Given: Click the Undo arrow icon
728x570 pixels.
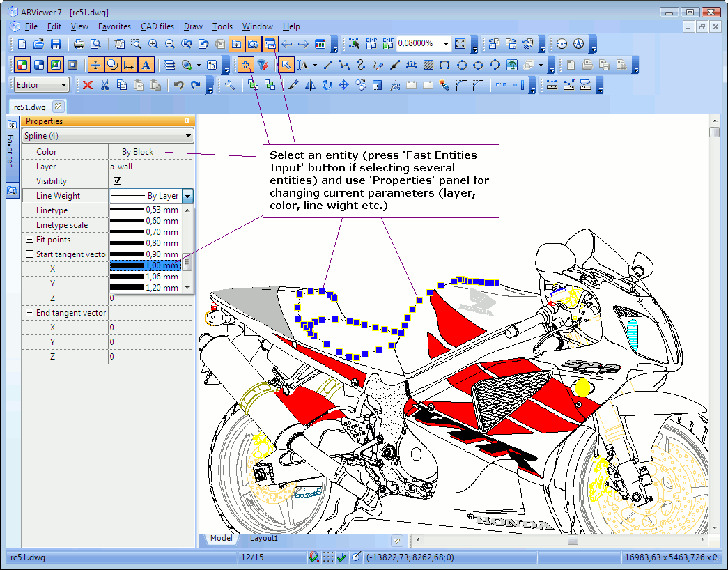Looking at the screenshot, I should (179, 85).
